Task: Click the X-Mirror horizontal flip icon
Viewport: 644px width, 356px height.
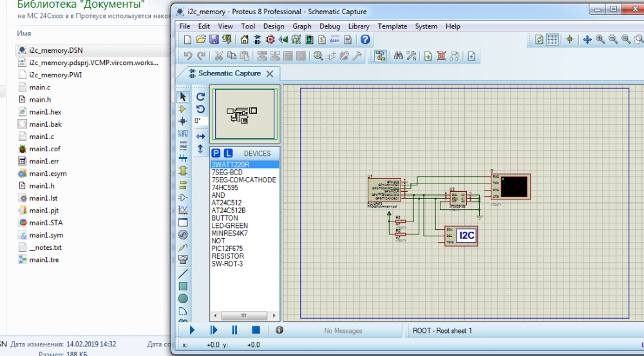Action: coord(200,136)
